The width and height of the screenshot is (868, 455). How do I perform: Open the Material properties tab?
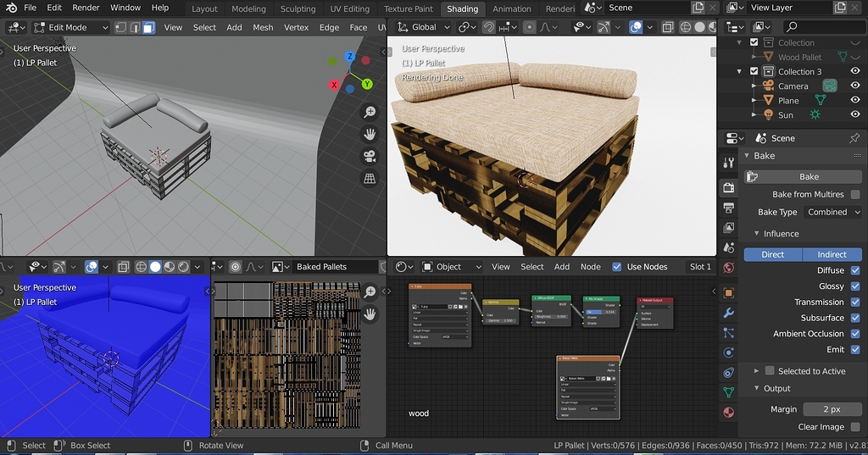728,413
